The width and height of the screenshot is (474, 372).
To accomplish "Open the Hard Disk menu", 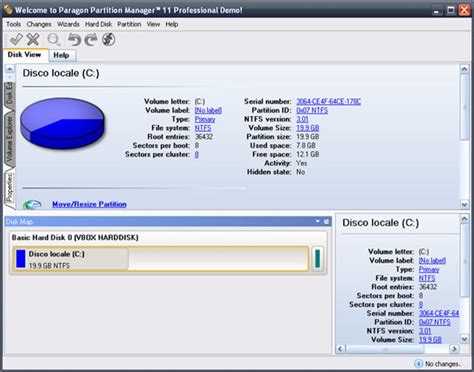I will tap(98, 24).
